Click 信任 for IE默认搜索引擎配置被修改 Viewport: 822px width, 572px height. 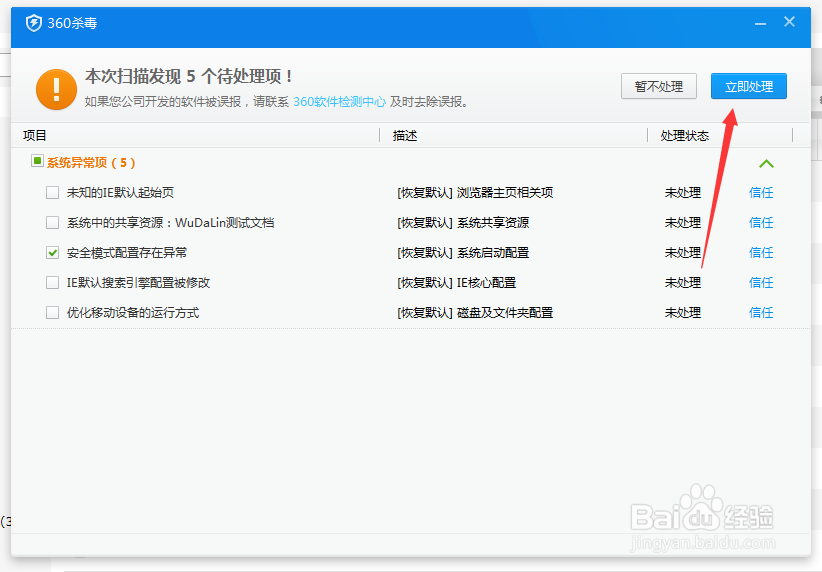point(761,283)
